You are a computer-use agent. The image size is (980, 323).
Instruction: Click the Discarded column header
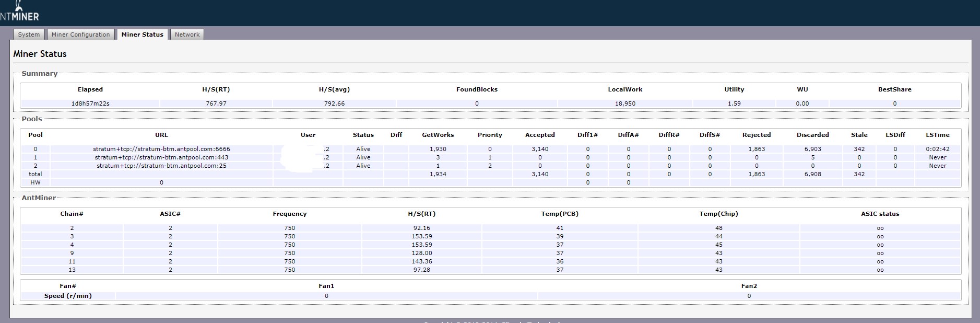[812, 135]
